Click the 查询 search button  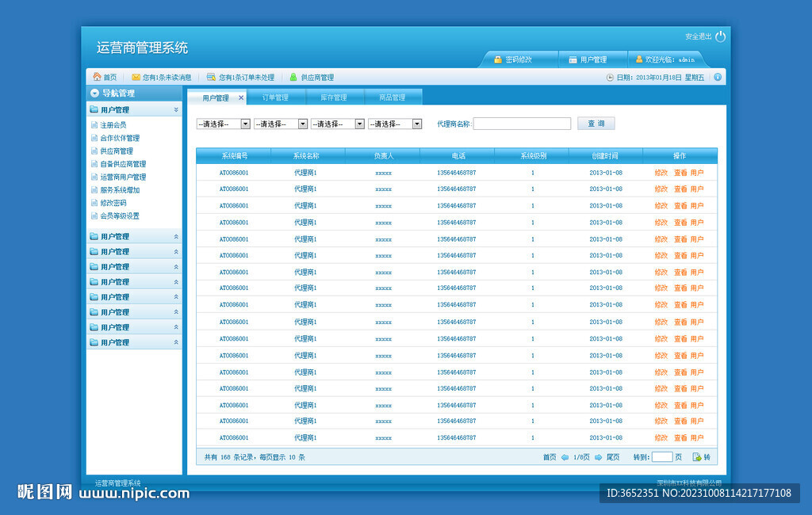596,123
